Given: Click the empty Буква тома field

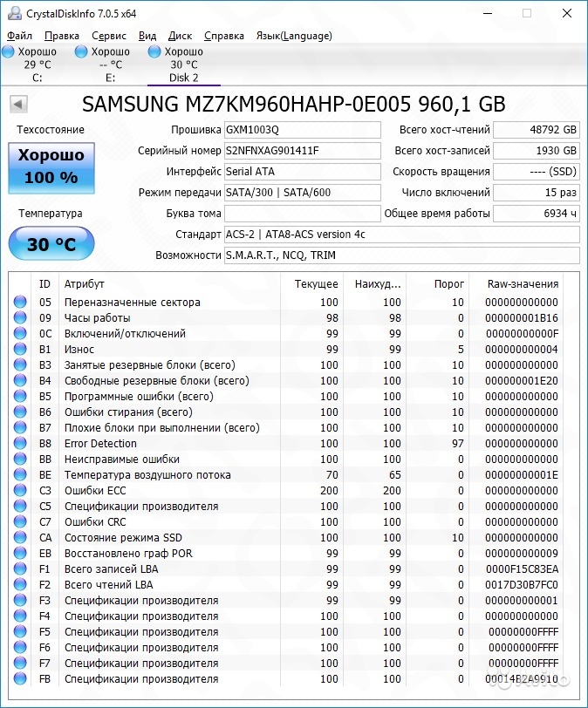Looking at the screenshot, I should 302,214.
